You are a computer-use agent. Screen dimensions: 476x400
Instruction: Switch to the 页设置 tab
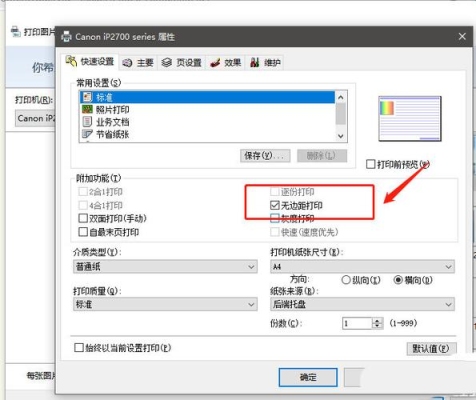click(x=182, y=63)
